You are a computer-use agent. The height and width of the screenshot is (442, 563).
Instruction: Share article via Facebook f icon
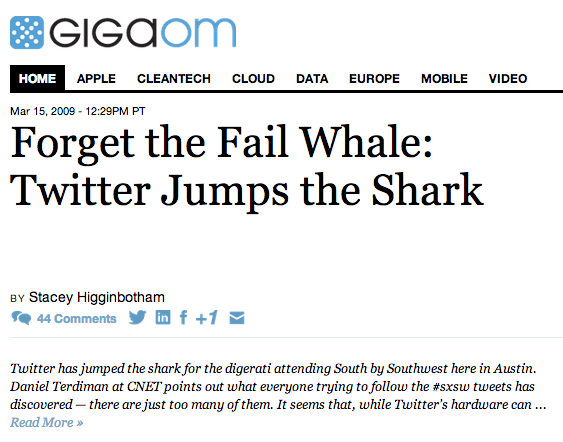coord(183,317)
